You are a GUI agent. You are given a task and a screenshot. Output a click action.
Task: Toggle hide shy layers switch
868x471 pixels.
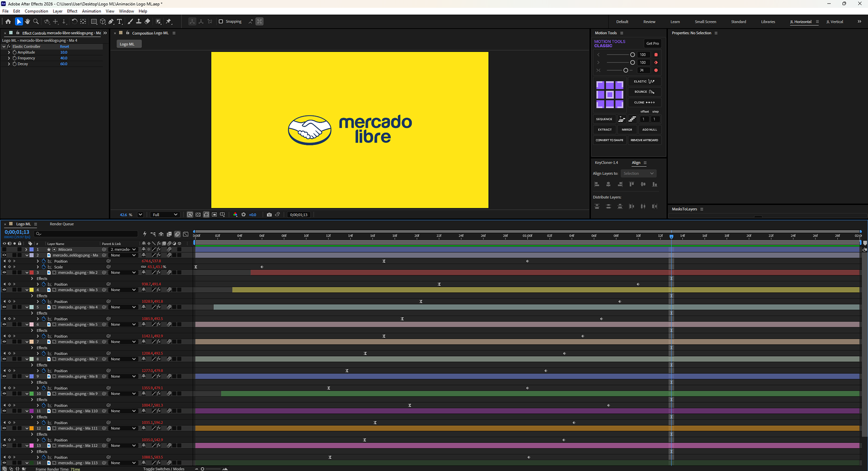[161, 234]
